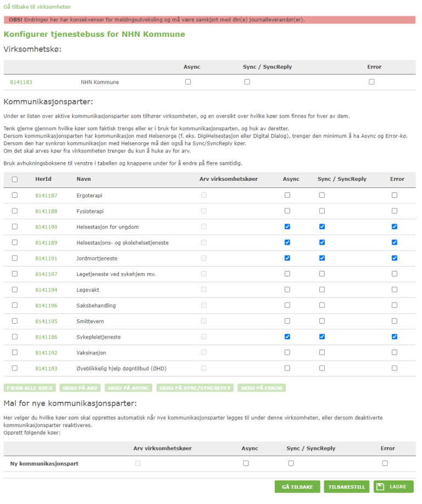Click the 'Gå tilbake' button at bottom
Image resolution: width=422 pixels, height=504 pixels.
pyautogui.click(x=297, y=487)
